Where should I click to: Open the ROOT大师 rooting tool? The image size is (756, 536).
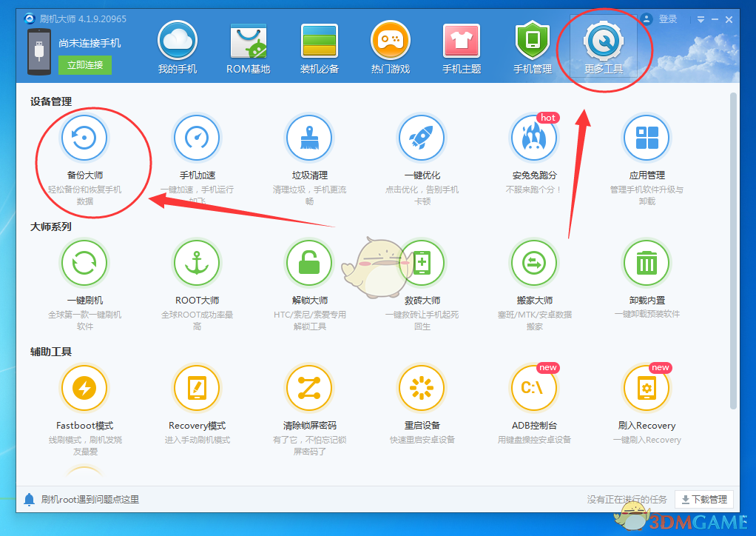196,262
